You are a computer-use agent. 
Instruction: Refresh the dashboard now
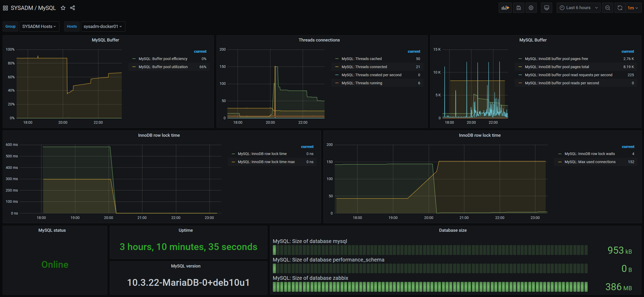pyautogui.click(x=620, y=8)
